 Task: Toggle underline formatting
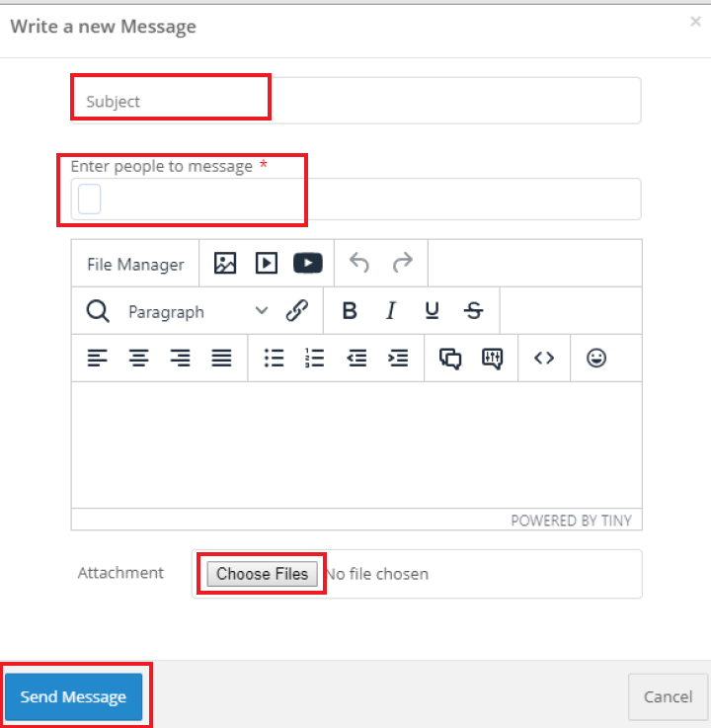(433, 310)
